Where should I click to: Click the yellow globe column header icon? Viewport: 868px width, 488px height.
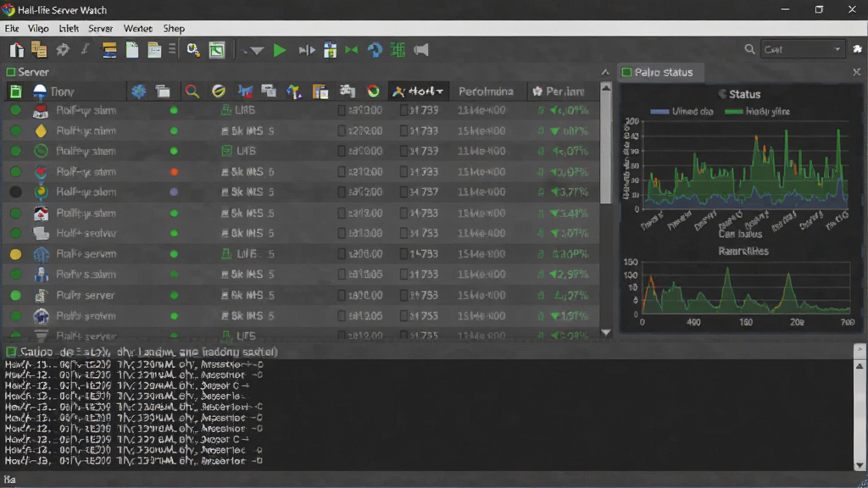[x=219, y=91]
